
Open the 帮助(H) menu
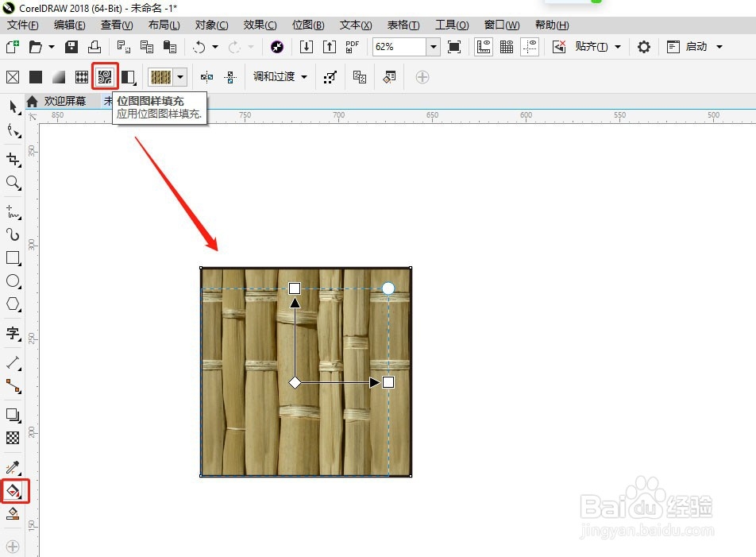coord(552,25)
